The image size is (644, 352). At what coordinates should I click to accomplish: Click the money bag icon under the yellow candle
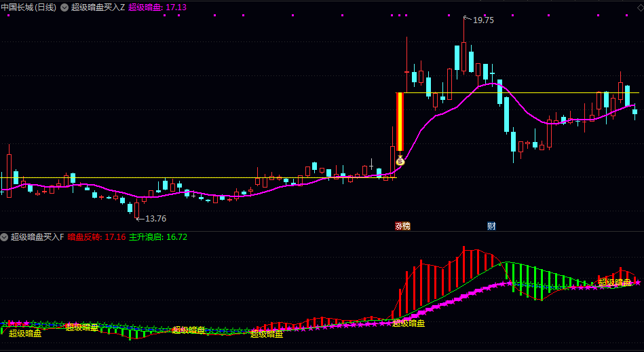[x=400, y=161]
